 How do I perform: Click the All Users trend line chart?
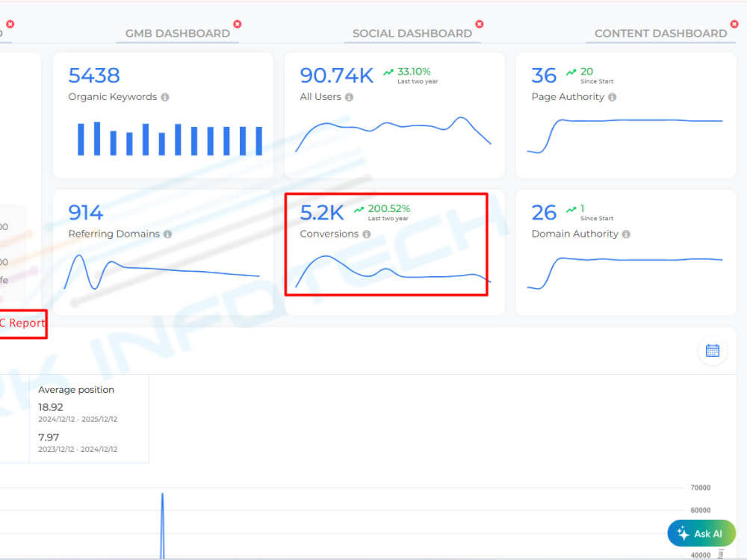pyautogui.click(x=393, y=134)
